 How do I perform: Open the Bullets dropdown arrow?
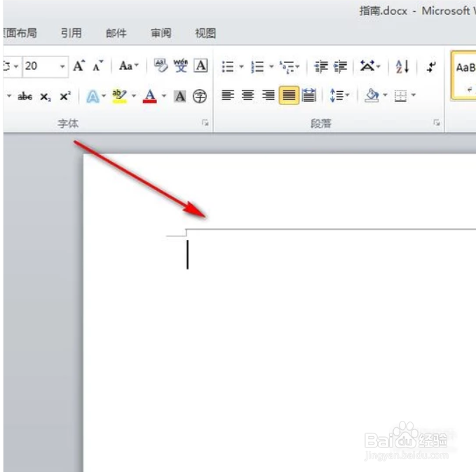pos(242,66)
